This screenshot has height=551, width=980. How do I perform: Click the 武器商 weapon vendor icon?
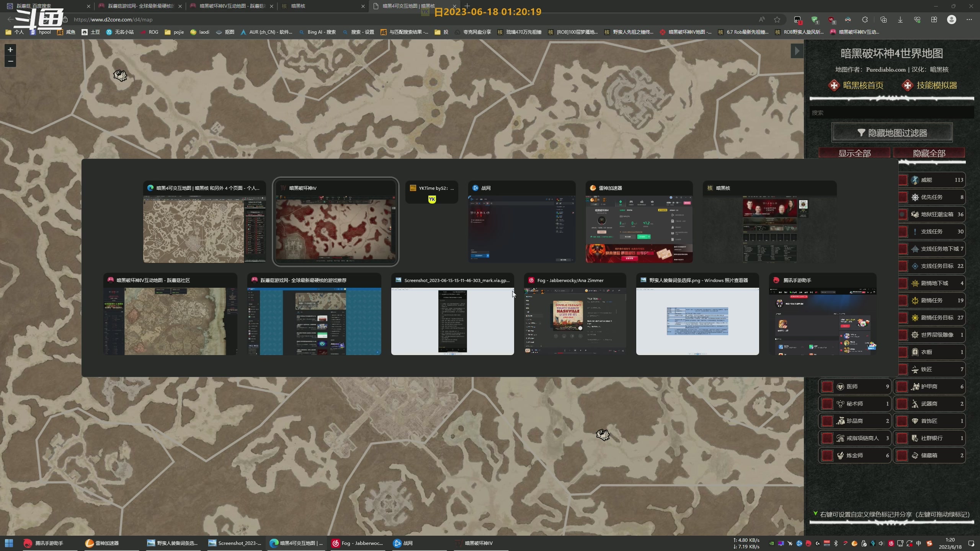coord(915,404)
